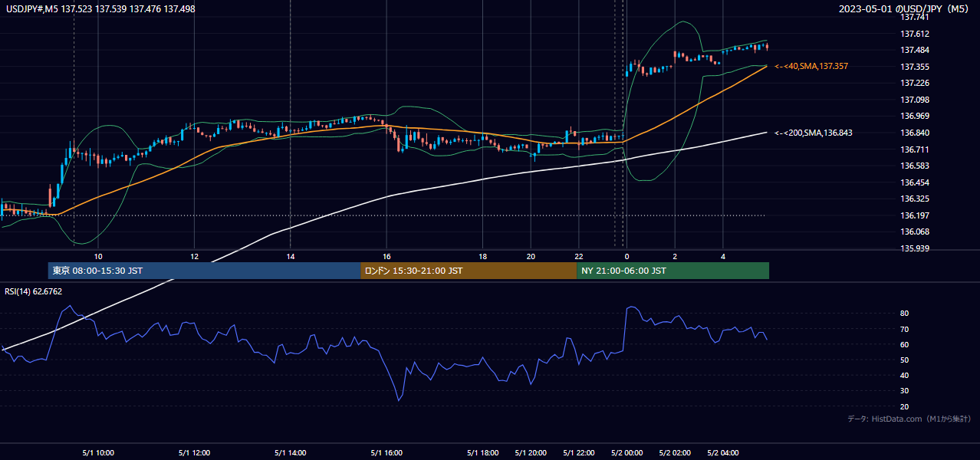Click the 5/2 04:00 date label
980x460 pixels.
coord(723,453)
